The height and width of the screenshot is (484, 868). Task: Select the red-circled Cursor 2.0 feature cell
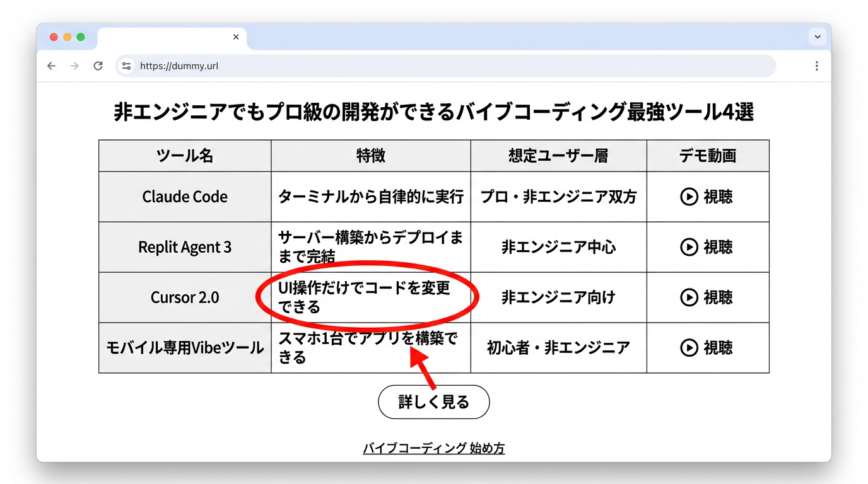pos(369,297)
